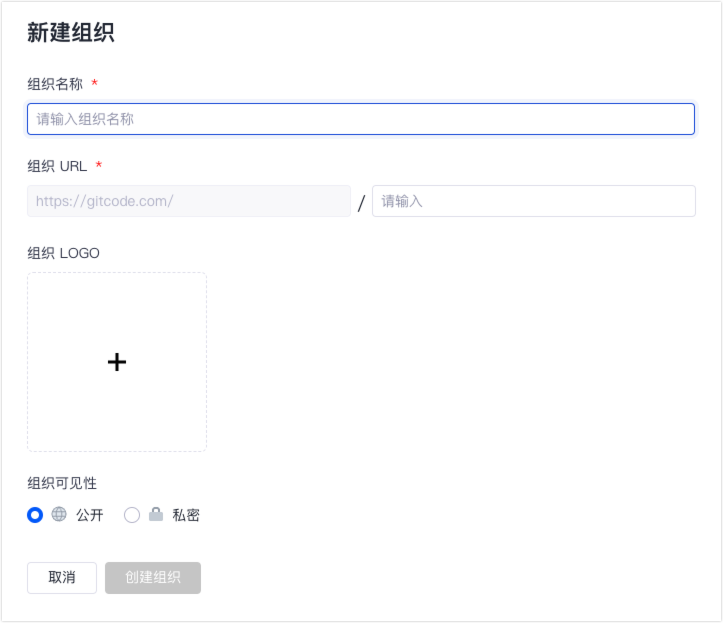Click the 组织 LOGO section label
This screenshot has height=623, width=723.
63,253
